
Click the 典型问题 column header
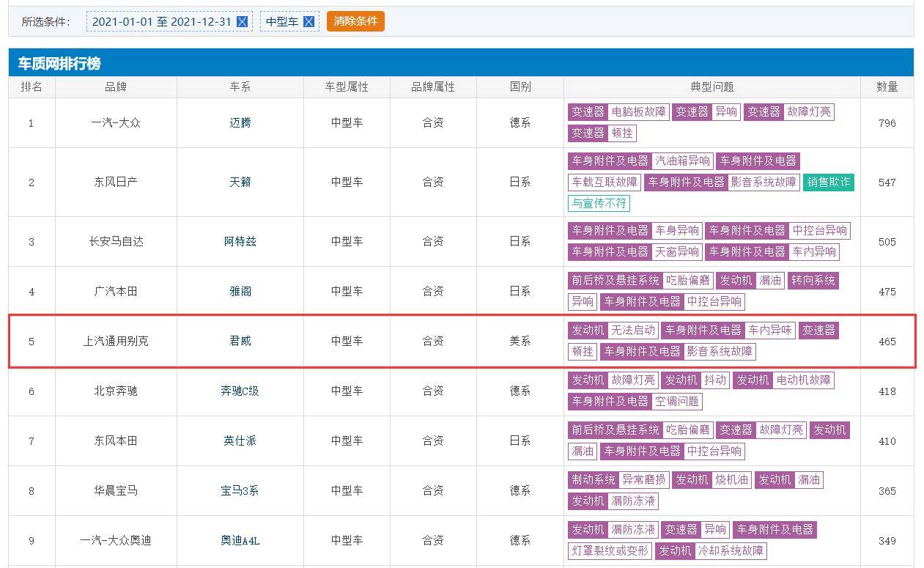712,86
